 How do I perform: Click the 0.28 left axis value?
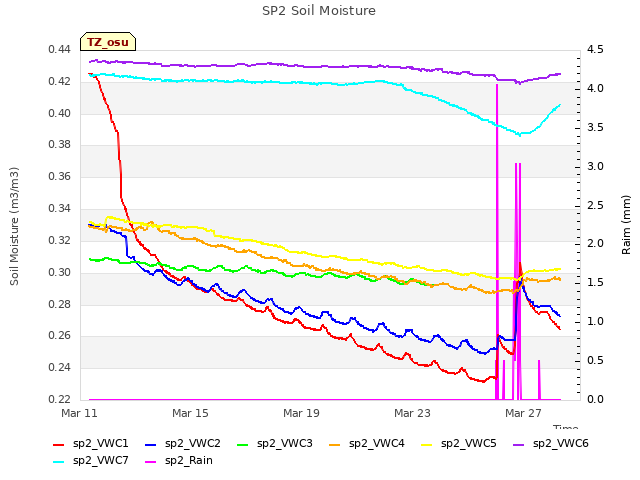point(60,304)
